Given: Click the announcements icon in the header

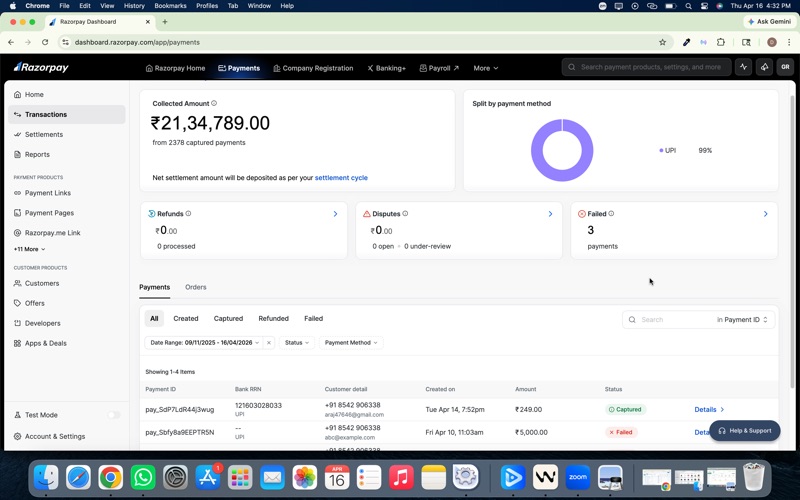Looking at the screenshot, I should coord(764,67).
